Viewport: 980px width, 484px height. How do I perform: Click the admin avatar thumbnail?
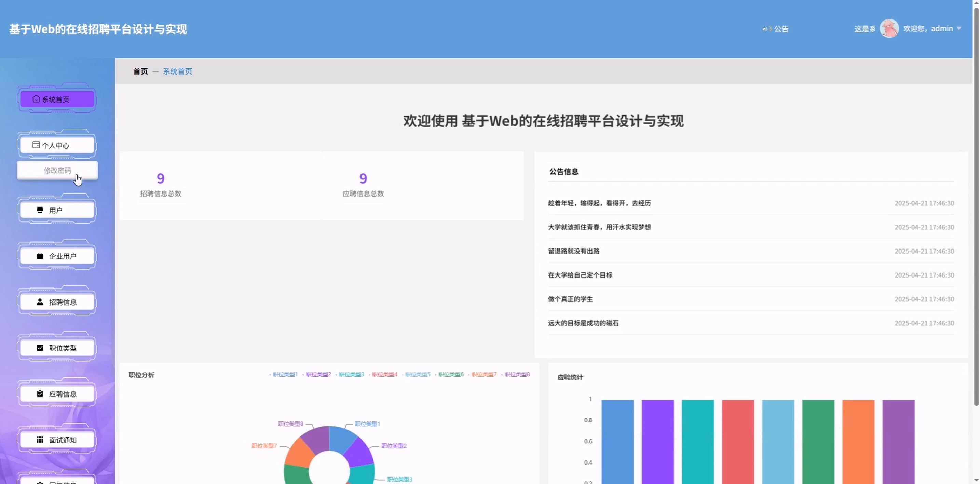[x=889, y=28]
